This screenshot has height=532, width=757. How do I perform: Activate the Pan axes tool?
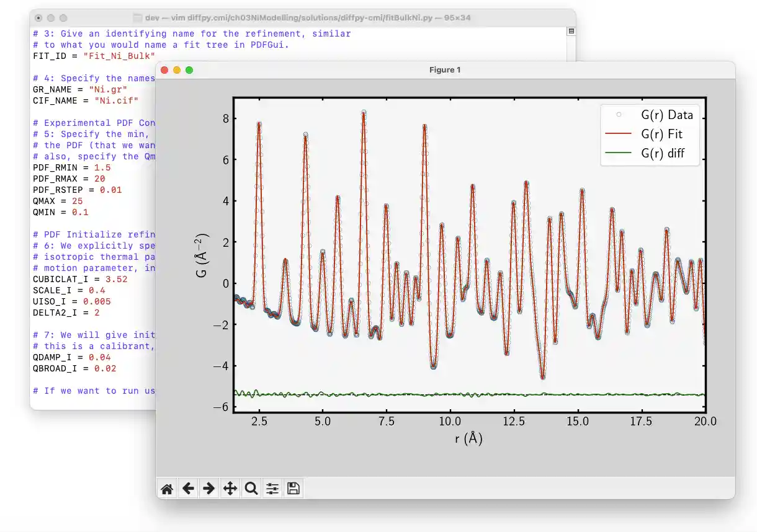(230, 489)
